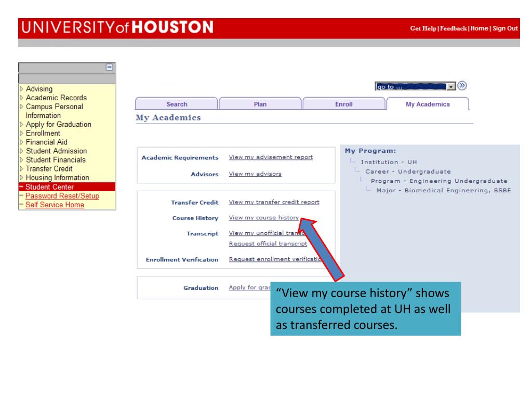Click Feedback in the header
Screen dimensions: 532x399
click(453, 29)
